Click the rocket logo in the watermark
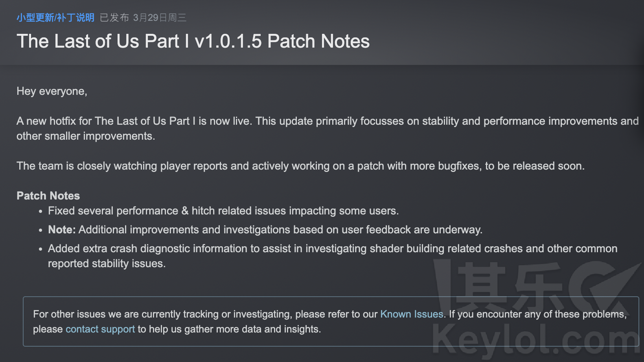This screenshot has width=644, height=362. click(x=605, y=286)
